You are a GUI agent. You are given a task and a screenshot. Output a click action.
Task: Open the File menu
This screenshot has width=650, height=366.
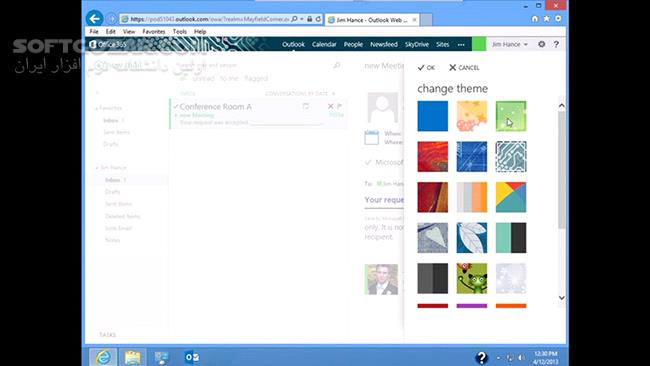[x=94, y=32]
